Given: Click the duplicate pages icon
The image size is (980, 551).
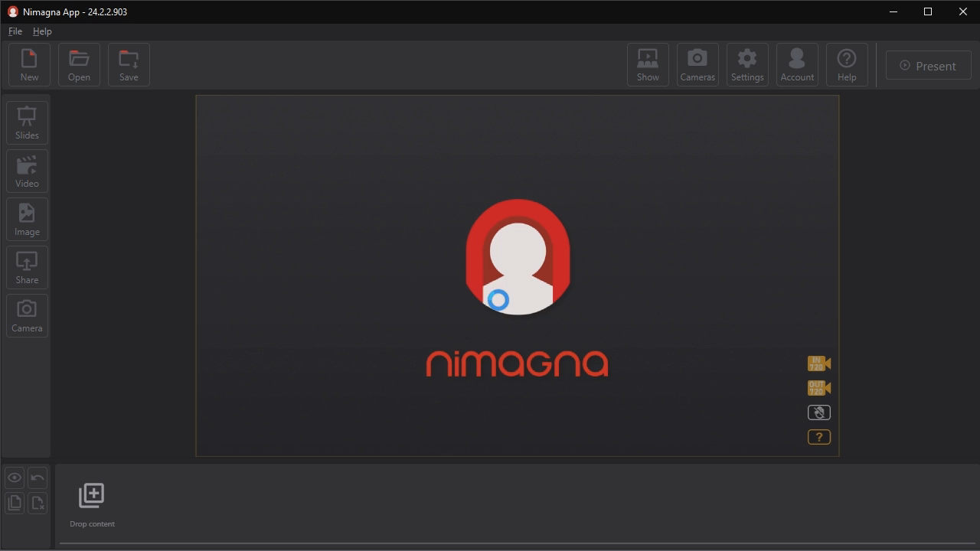Looking at the screenshot, I should (15, 503).
